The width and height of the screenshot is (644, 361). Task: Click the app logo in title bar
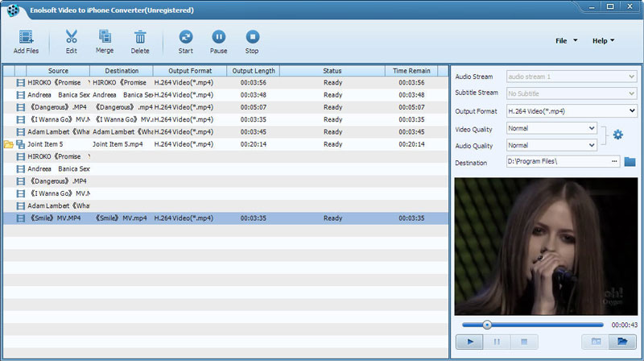(x=13, y=10)
